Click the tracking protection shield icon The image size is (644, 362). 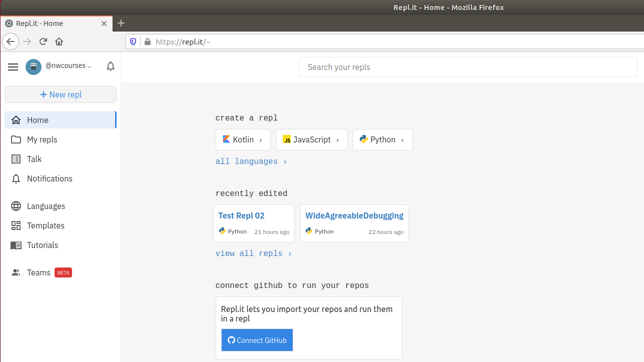[133, 42]
